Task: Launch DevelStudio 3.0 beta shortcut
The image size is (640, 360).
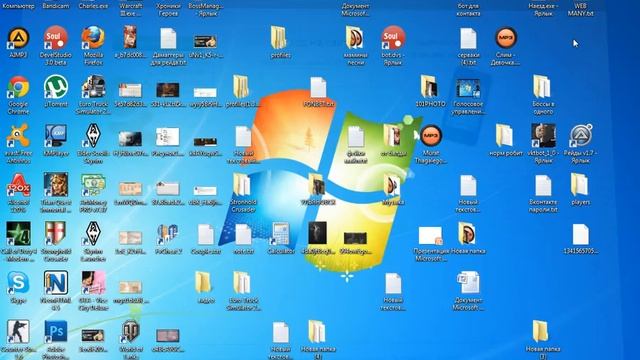Action: click(x=56, y=38)
